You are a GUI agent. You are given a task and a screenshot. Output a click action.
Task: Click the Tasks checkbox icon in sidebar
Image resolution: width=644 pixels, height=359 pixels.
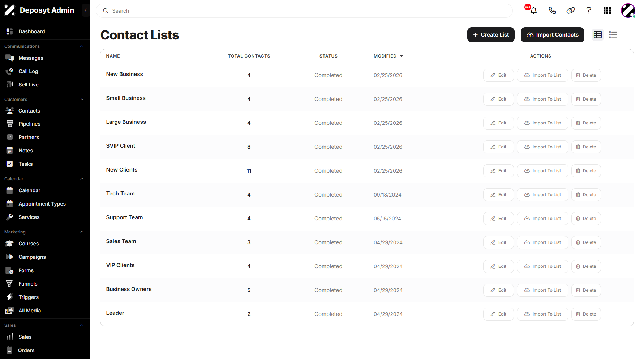click(10, 164)
